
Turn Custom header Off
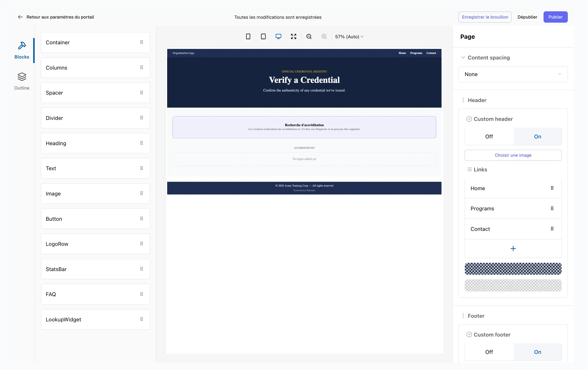coord(489,136)
